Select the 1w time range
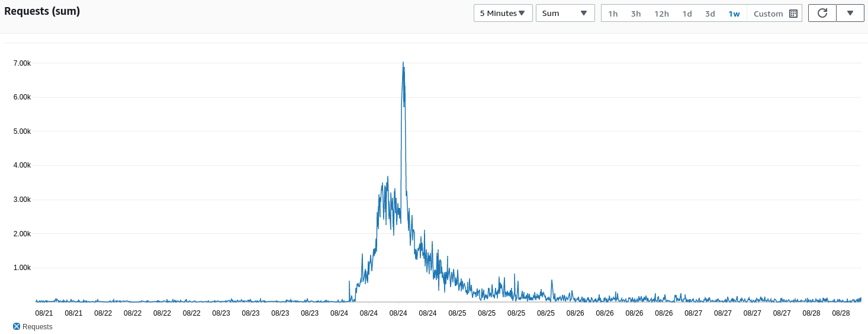868x334 pixels. point(734,14)
